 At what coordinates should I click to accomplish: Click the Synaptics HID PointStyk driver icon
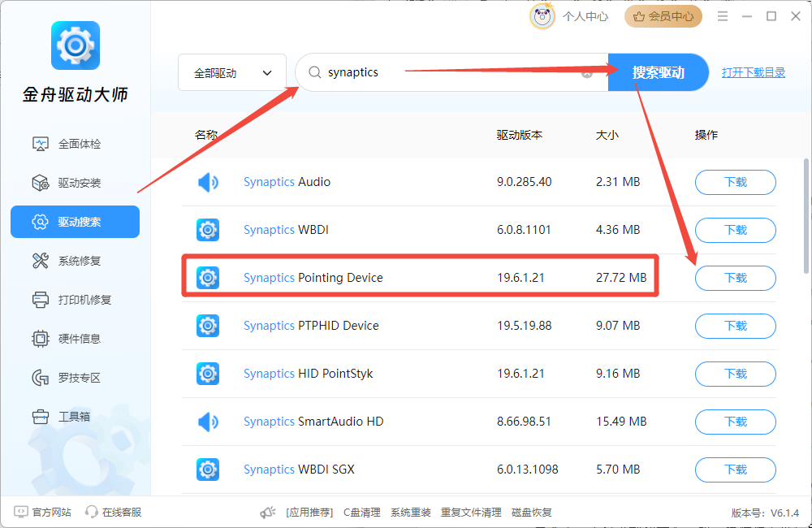point(208,374)
